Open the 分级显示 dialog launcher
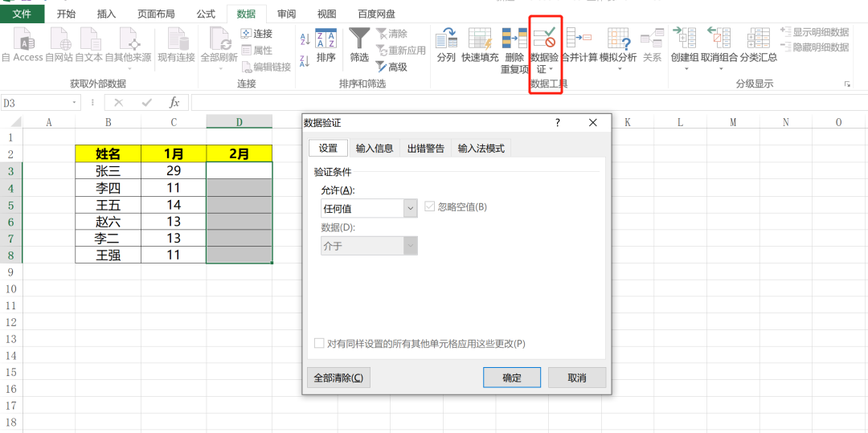This screenshot has width=868, height=433. pyautogui.click(x=847, y=84)
